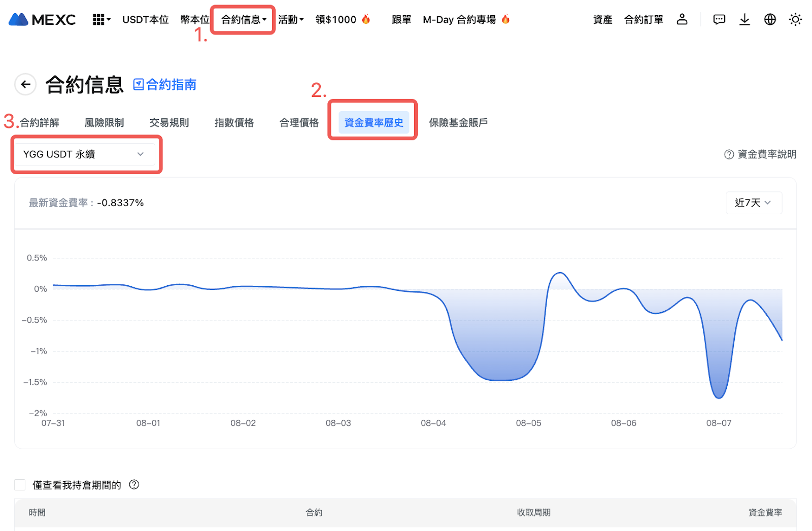Click the MEXC logo
Screen dimensions: 812x531
pyautogui.click(x=41, y=19)
